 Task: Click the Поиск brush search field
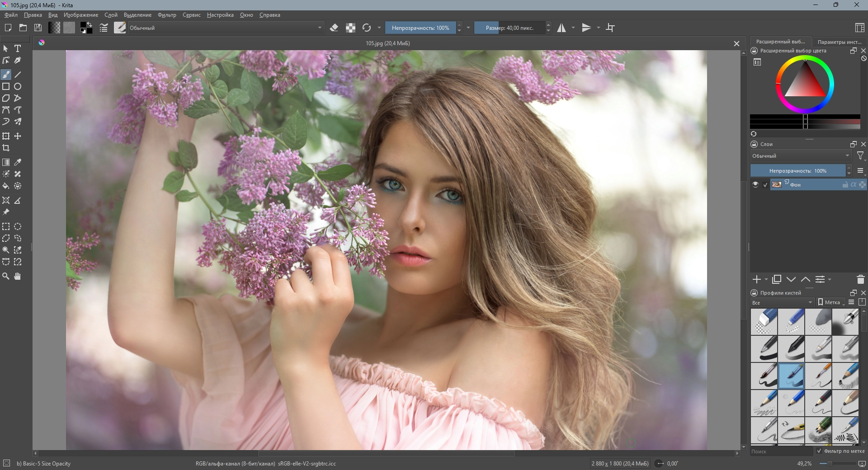pos(781,451)
